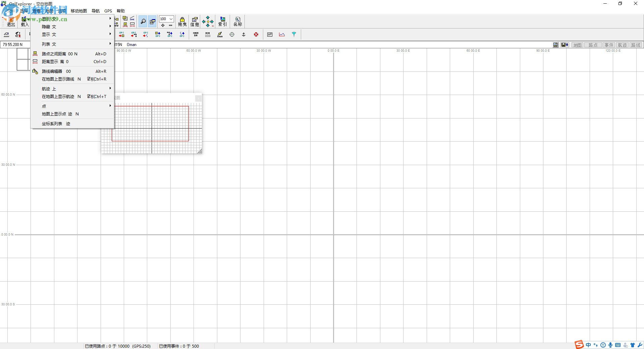Open the zoom percentage 100 dropdown
The width and height of the screenshot is (644, 349).
click(x=171, y=19)
